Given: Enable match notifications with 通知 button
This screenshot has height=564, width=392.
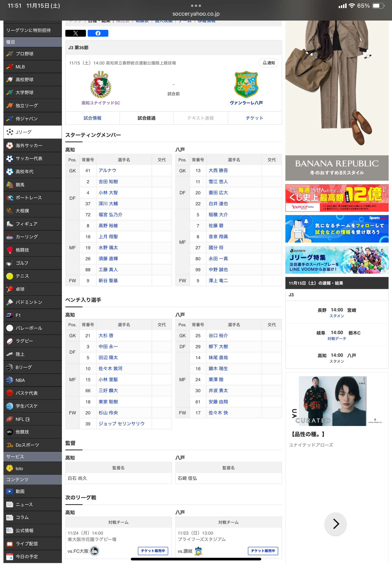Looking at the screenshot, I should 268,63.
